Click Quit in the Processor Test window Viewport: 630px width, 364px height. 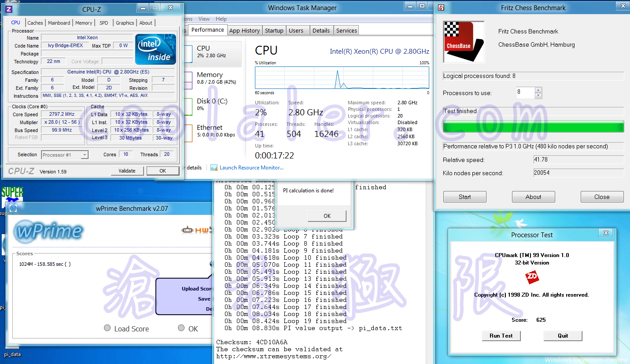click(x=563, y=335)
